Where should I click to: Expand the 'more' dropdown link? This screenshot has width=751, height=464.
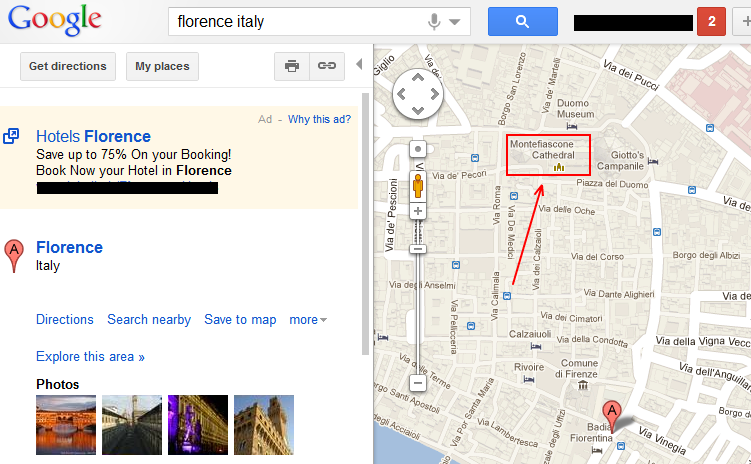(x=308, y=320)
